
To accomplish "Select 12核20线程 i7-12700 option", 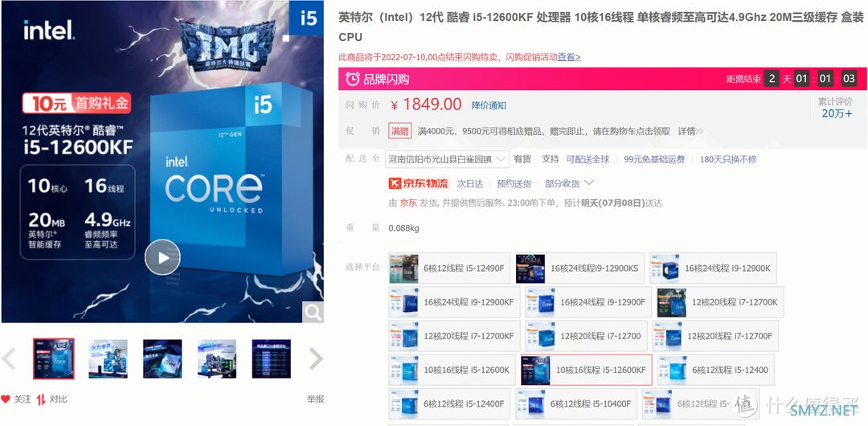I will click(586, 336).
